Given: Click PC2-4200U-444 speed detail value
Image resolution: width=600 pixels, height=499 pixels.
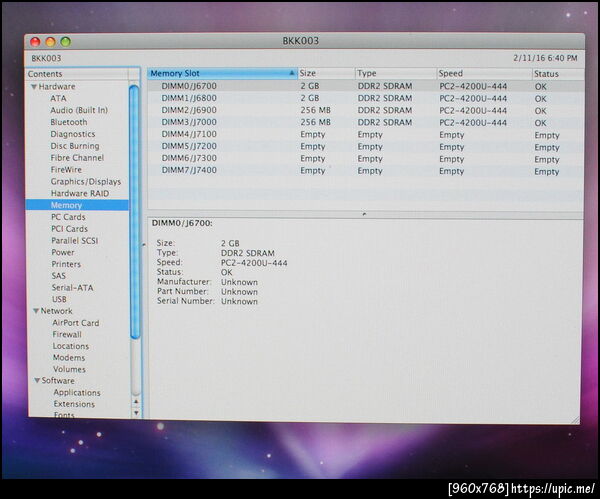Looking at the screenshot, I should (254, 263).
